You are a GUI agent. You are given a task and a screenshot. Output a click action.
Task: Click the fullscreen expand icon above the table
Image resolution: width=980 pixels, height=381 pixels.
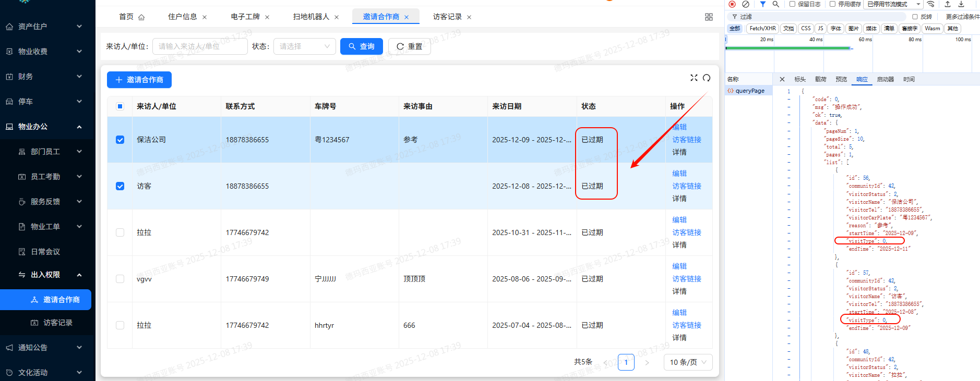694,78
